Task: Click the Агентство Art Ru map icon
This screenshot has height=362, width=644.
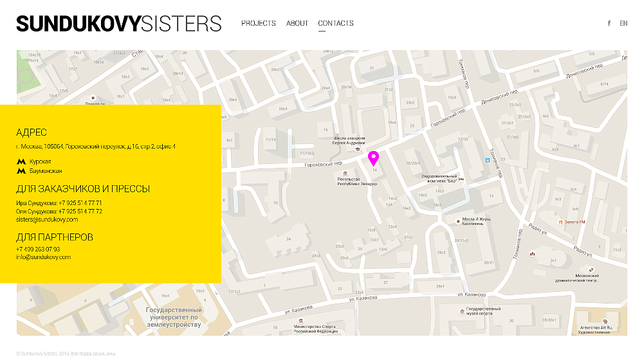Action: tap(605, 321)
